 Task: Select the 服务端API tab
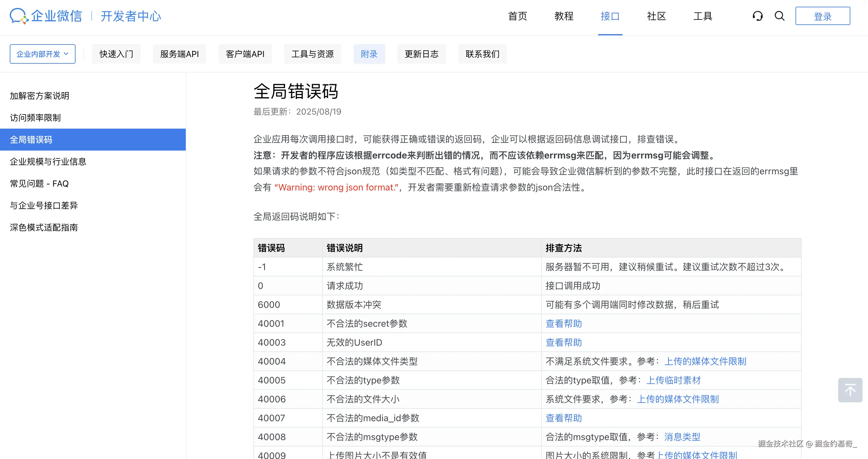[179, 54]
